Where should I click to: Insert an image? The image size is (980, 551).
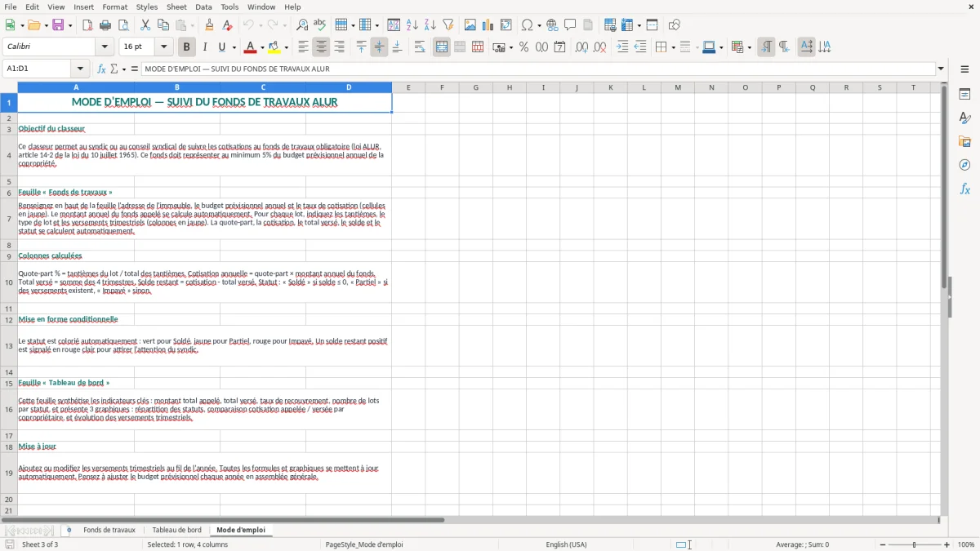(x=470, y=25)
